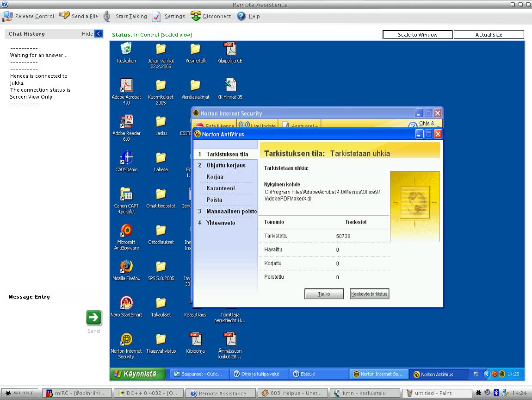Screen dimensions: 532x400
Task: Open Remote Assistance Settings
Action: [x=169, y=16]
